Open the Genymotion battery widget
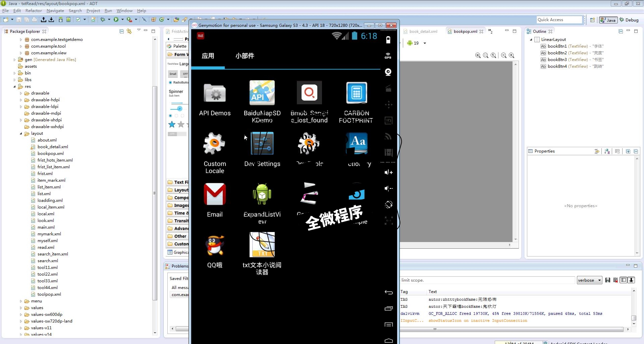 pyautogui.click(x=388, y=40)
